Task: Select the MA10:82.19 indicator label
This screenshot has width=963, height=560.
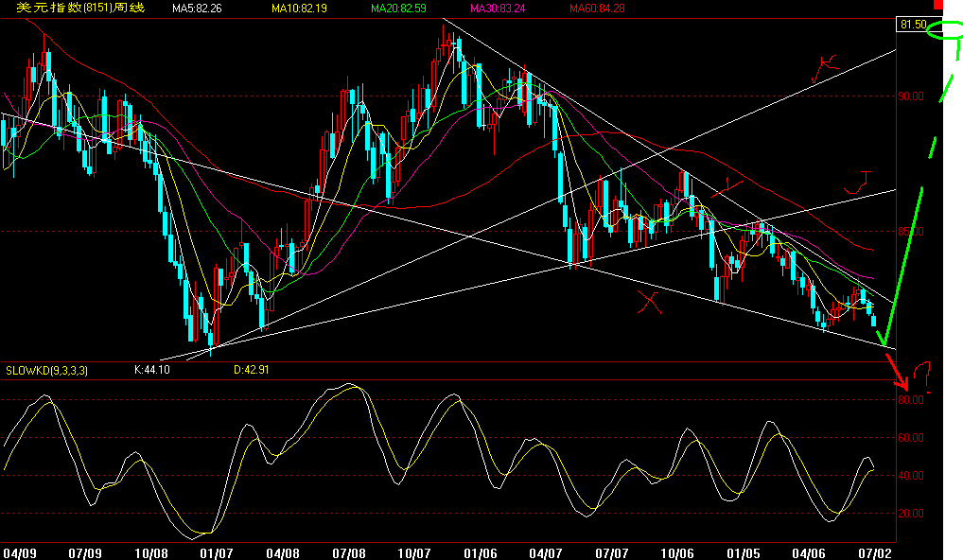Action: pos(299,9)
